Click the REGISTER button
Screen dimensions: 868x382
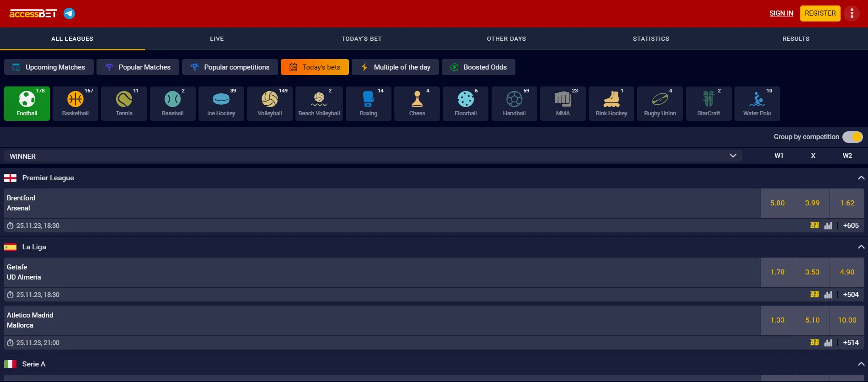click(820, 13)
